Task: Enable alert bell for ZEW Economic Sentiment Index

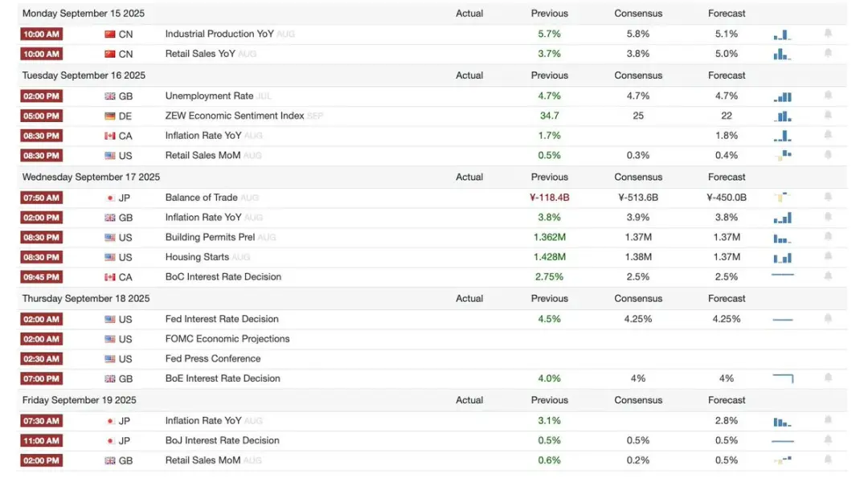Action: (x=828, y=115)
